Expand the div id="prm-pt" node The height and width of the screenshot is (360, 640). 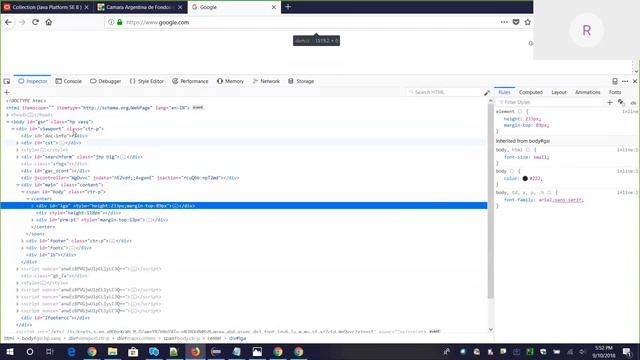point(33,220)
